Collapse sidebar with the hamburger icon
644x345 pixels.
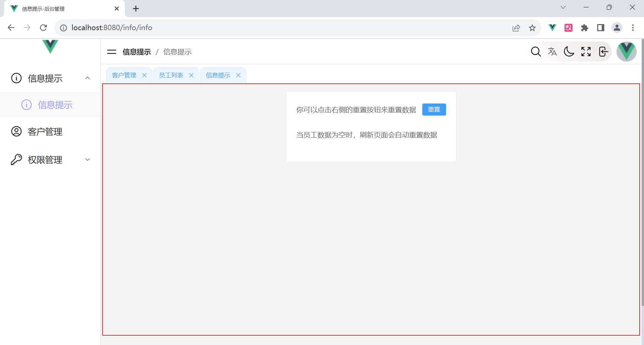click(x=112, y=52)
